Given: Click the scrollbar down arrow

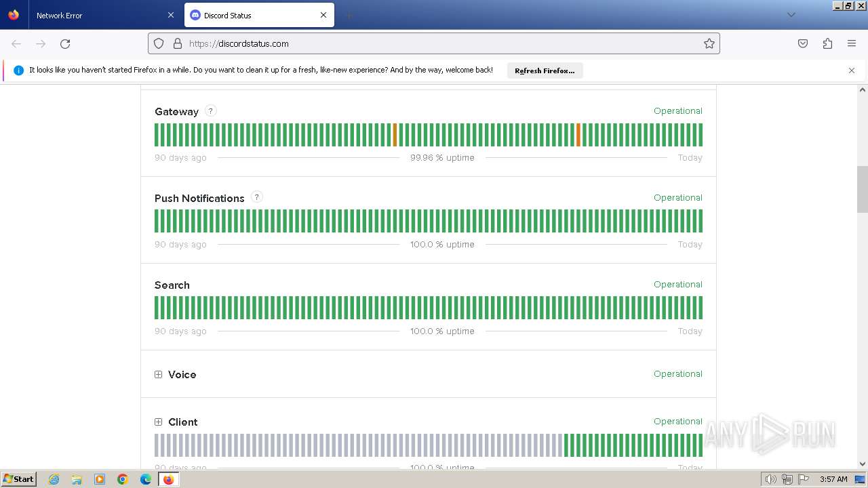Looking at the screenshot, I should [x=863, y=464].
